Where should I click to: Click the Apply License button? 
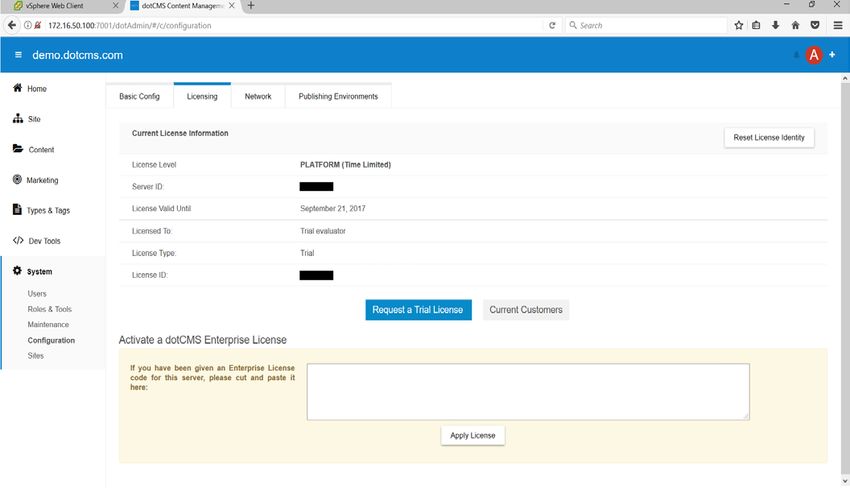pos(473,435)
